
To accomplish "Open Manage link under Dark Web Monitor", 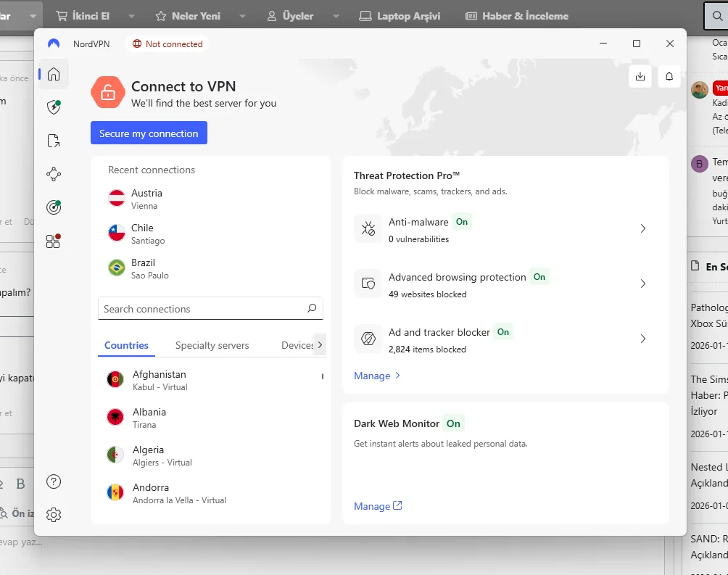I will tap(378, 506).
